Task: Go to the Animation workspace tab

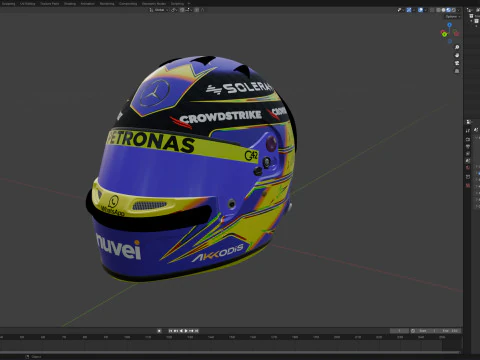Action: tap(88, 4)
